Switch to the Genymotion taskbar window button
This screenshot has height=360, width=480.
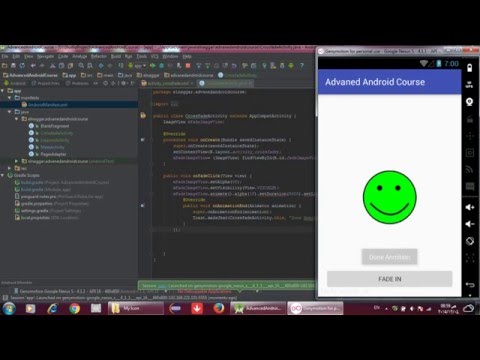(316, 309)
